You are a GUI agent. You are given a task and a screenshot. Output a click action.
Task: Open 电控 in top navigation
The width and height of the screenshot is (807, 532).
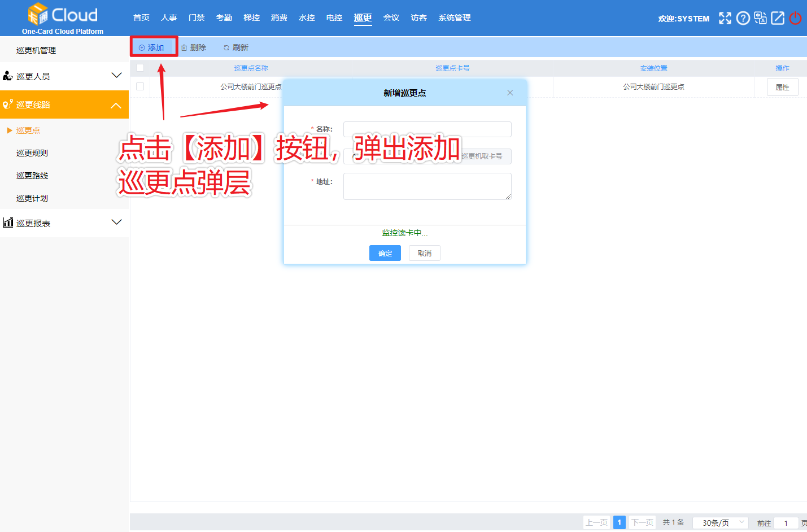pos(334,18)
